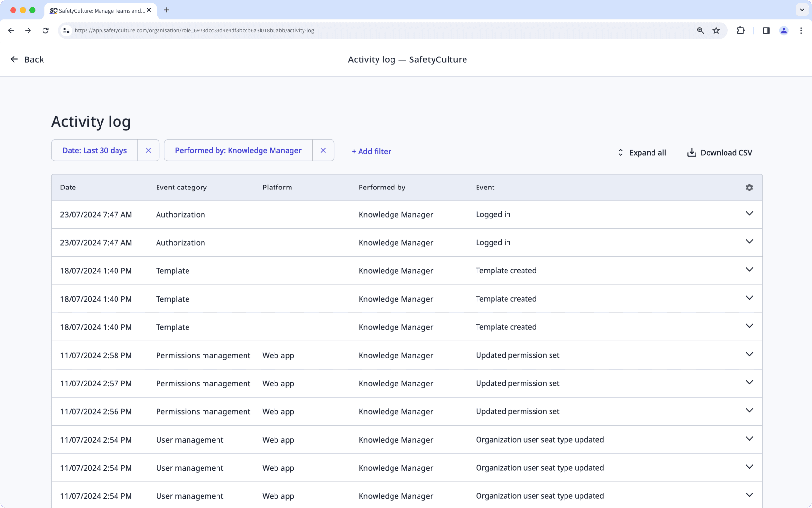This screenshot has width=812, height=508.
Task: Open the browser profile avatar
Action: point(783,30)
